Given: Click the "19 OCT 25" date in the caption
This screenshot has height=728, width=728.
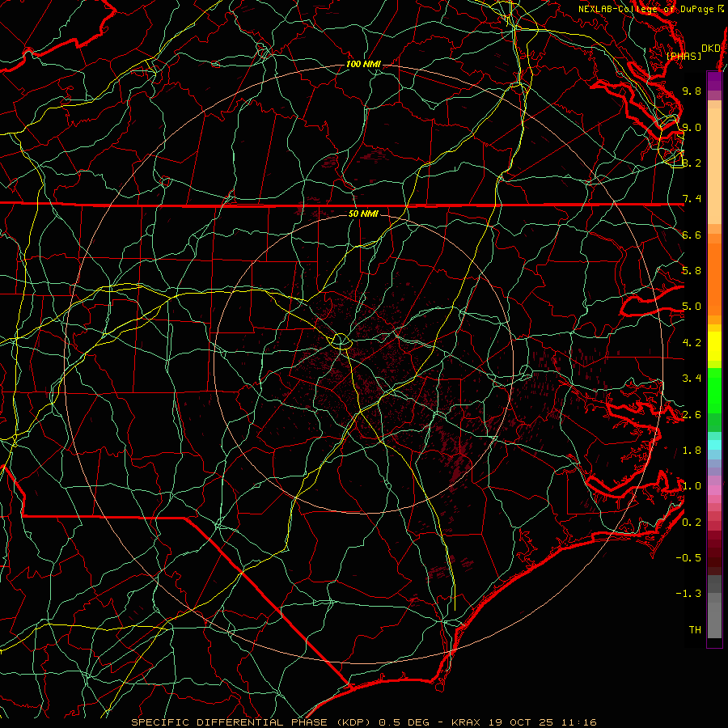Looking at the screenshot, I should point(519,722).
